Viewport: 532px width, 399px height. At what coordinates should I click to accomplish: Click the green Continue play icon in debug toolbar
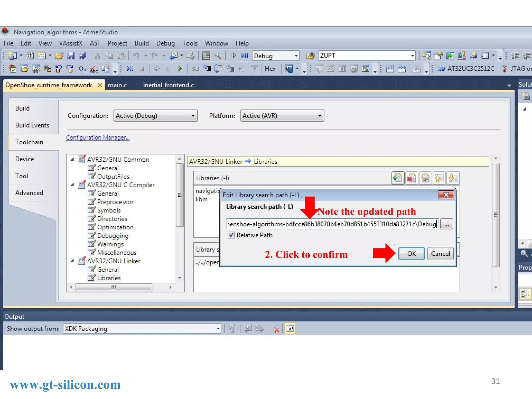[x=180, y=69]
